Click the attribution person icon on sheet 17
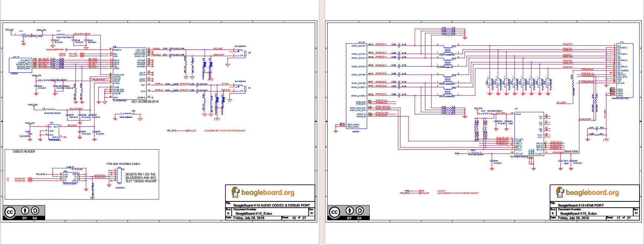644x245 pixels. click(349, 211)
